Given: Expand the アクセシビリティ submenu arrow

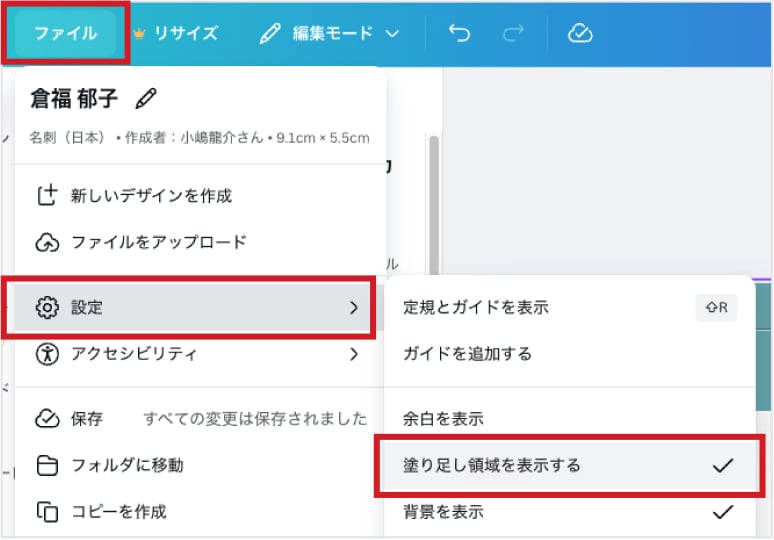Looking at the screenshot, I should tap(353, 354).
